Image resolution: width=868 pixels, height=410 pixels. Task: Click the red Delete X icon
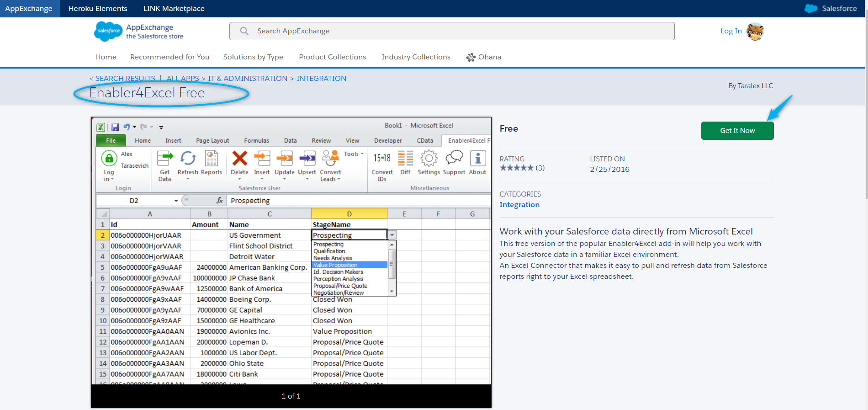(239, 159)
